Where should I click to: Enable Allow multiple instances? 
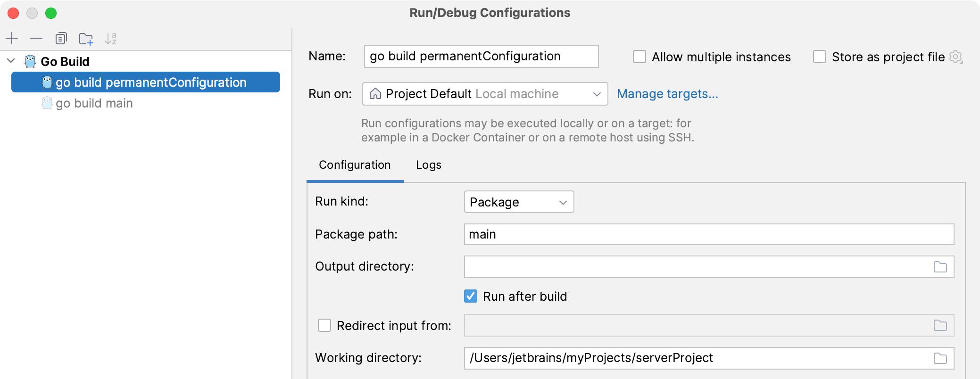(x=639, y=57)
